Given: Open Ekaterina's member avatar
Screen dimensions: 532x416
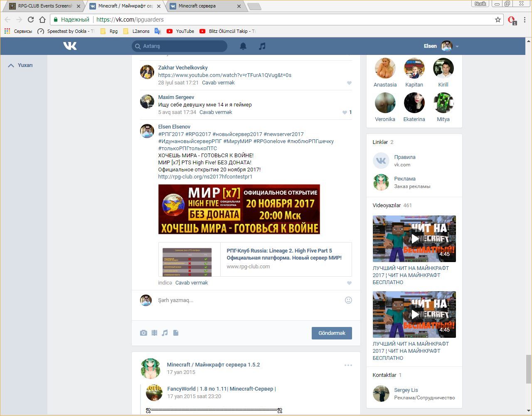Looking at the screenshot, I should point(414,103).
